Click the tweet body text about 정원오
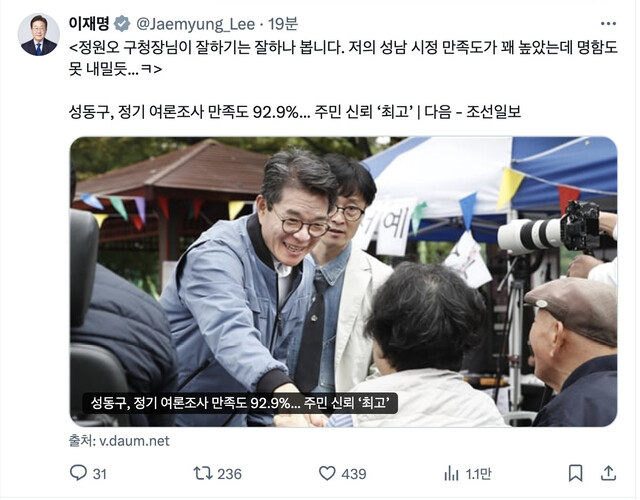 pyautogui.click(x=343, y=58)
